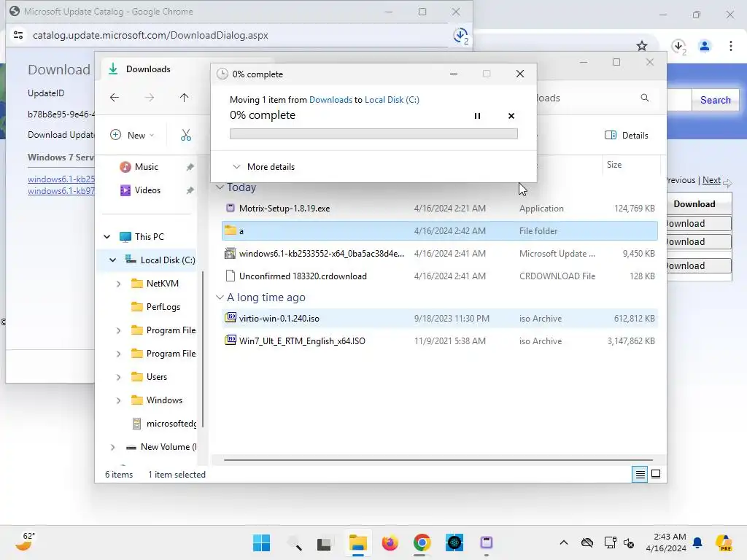Click the Downloads tab in Explorer
The image size is (747, 560).
(x=148, y=69)
